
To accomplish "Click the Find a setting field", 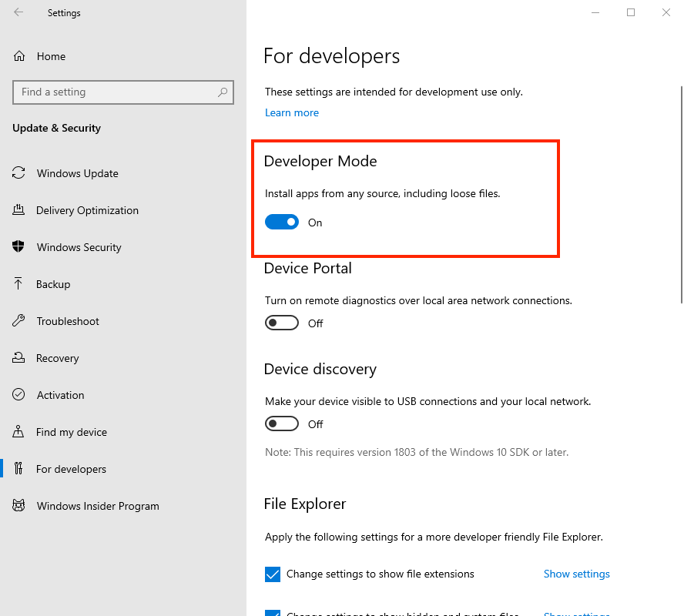I will [123, 92].
